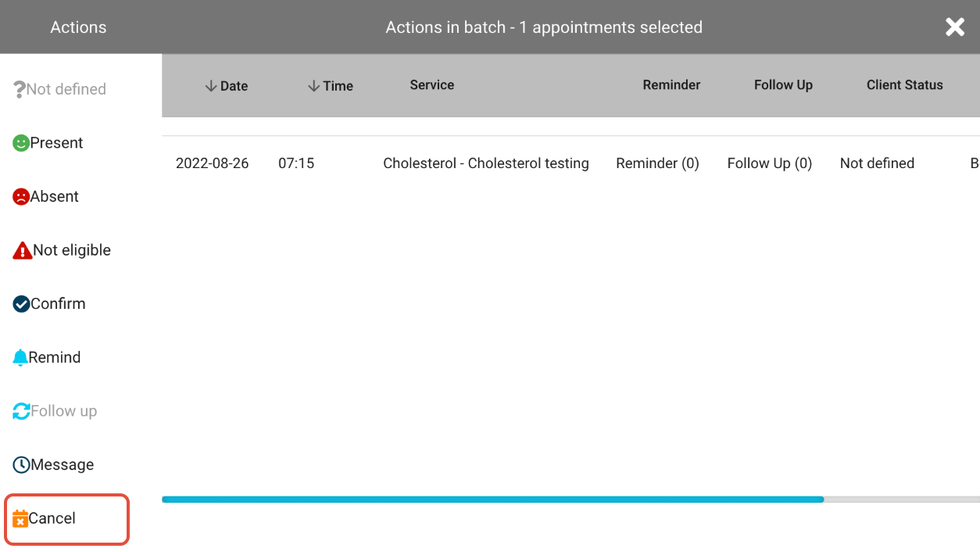
Task: Open Follow Up (0) in appointment row
Action: coord(770,163)
